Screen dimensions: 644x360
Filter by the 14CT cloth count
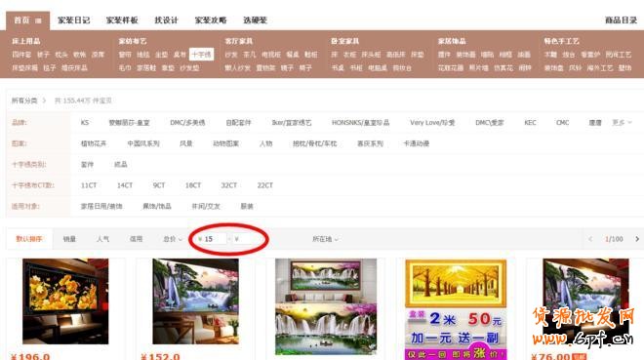(x=125, y=185)
